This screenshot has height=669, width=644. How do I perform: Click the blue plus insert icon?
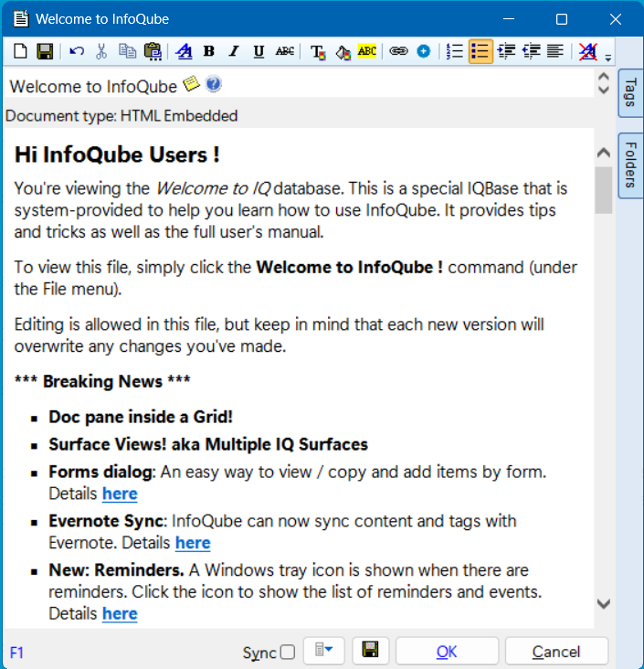tap(424, 51)
